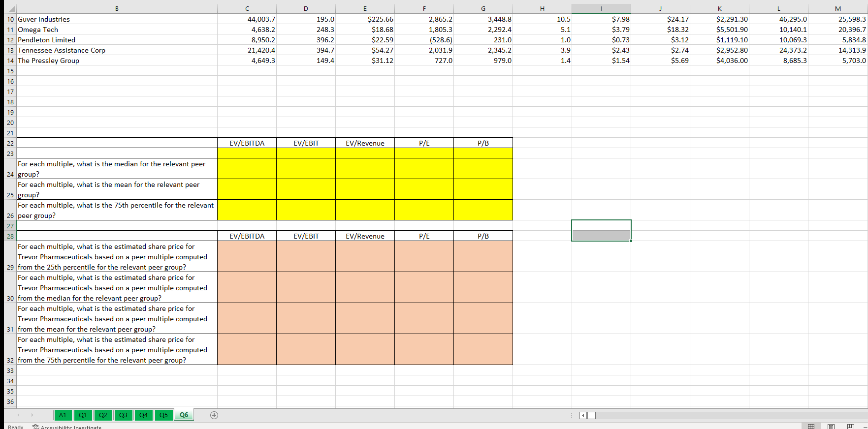868x429 pixels.
Task: Add a new sheet with the plus button
Action: tap(214, 415)
